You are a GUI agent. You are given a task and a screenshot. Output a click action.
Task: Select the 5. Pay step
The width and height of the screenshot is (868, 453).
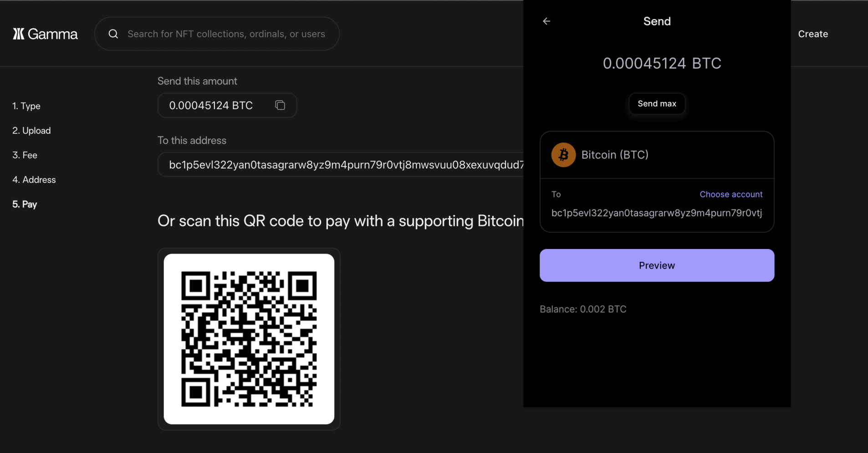tap(25, 204)
